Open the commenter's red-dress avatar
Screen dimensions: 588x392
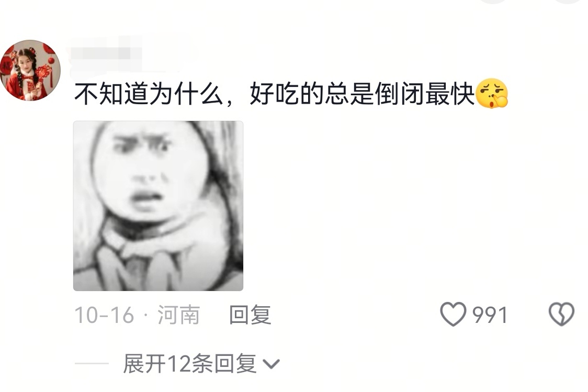point(30,71)
